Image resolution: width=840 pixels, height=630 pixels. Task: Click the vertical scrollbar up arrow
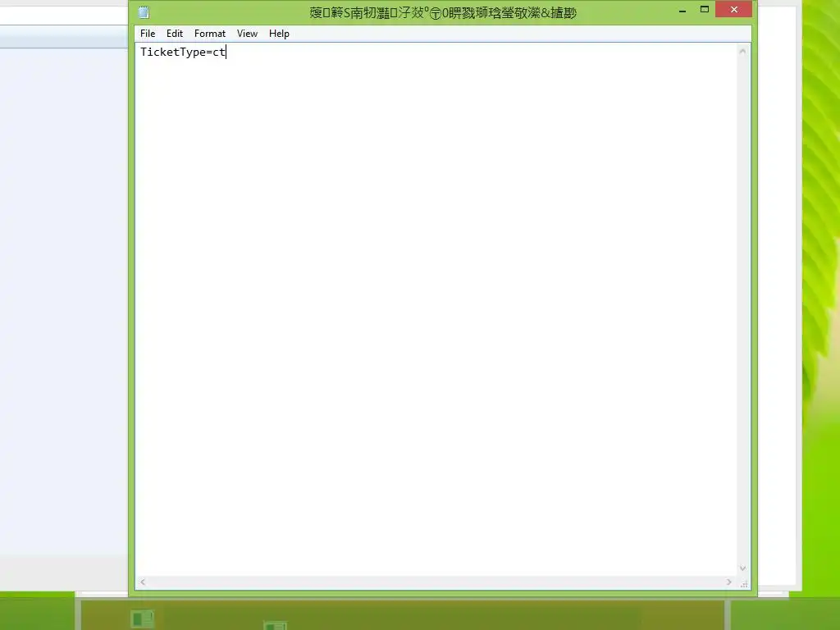(742, 52)
